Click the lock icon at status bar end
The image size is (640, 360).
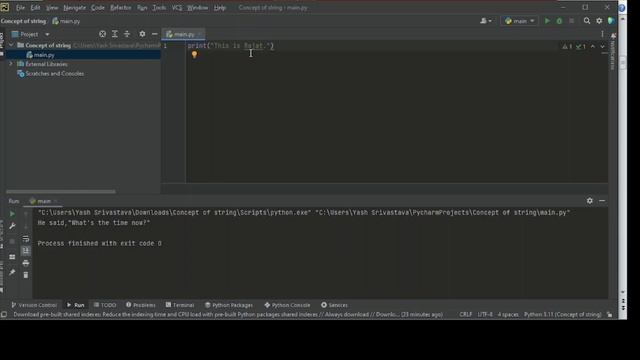[609, 315]
